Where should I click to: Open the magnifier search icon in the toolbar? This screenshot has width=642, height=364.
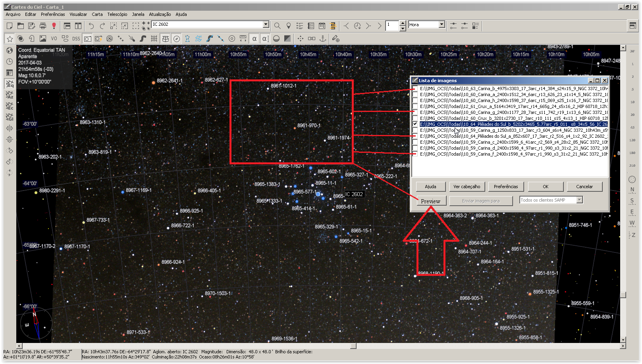[278, 26]
